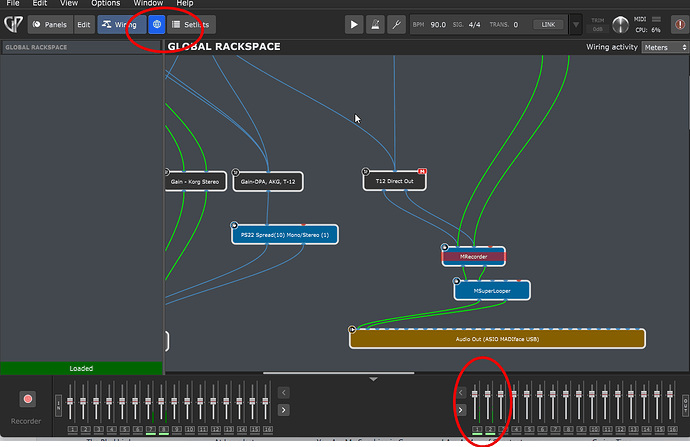Image resolution: width=690 pixels, height=447 pixels.
Task: Toggle input channel 7 number button
Action: [151, 429]
